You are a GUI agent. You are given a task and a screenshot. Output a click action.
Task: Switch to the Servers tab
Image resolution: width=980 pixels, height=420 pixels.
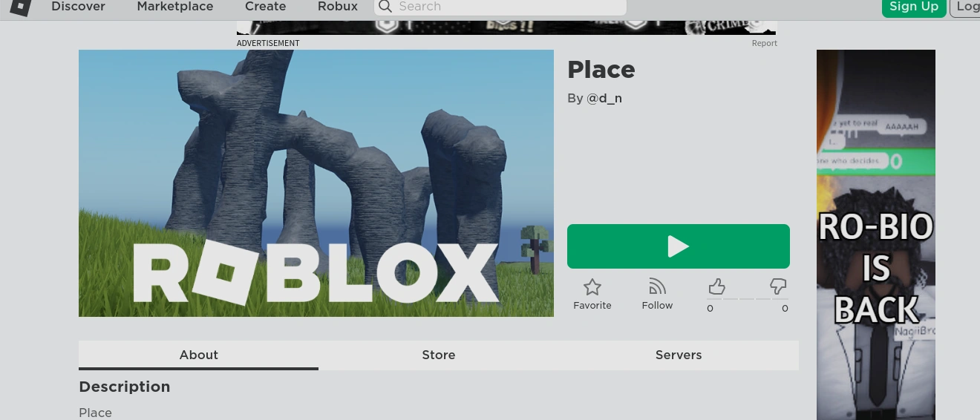coord(679,355)
